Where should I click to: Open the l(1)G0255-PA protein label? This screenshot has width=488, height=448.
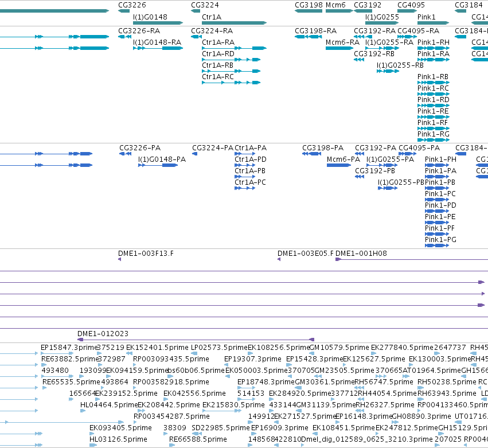coord(391,159)
